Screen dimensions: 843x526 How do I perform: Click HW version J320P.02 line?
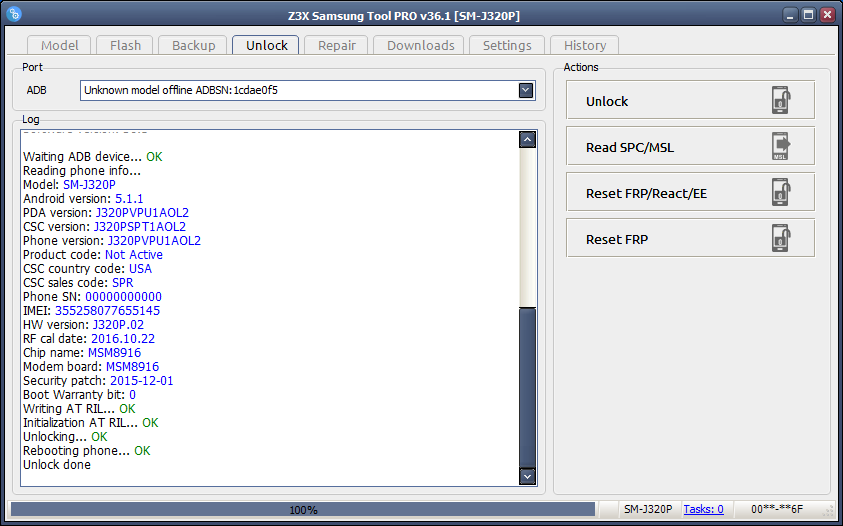(x=83, y=324)
